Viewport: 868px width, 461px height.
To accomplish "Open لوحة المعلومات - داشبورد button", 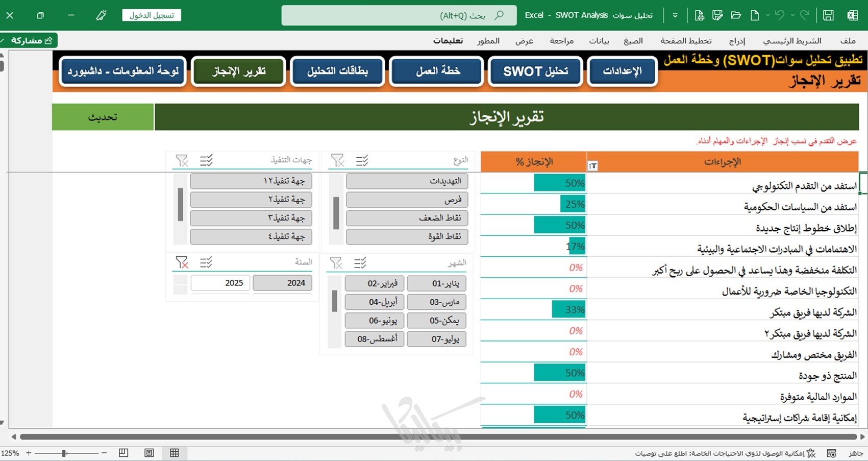I will tap(122, 71).
